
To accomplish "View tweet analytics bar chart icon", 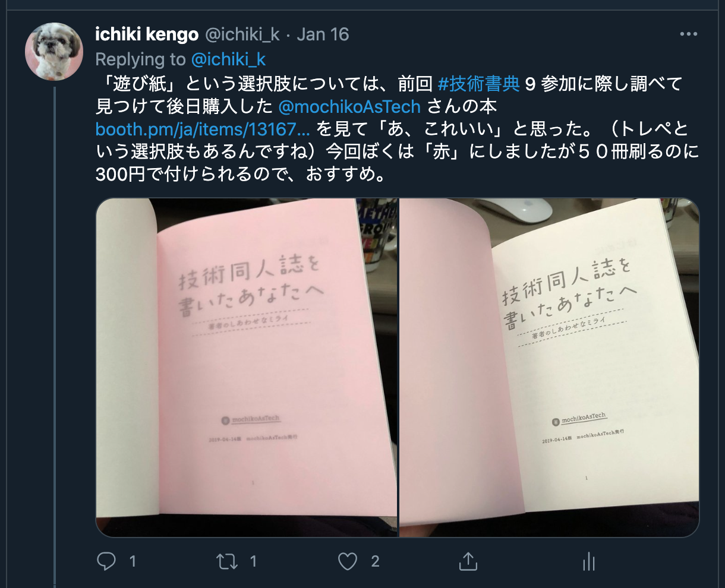I will coord(588,561).
